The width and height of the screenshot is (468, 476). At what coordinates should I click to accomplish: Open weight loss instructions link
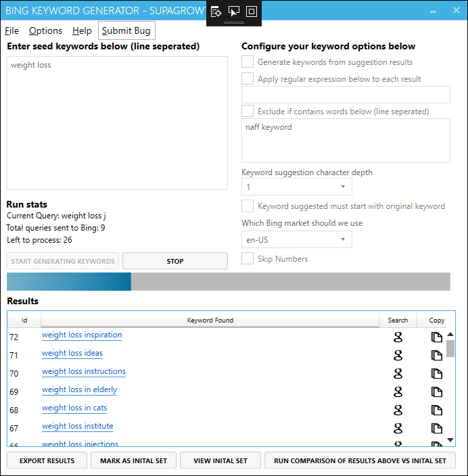[84, 371]
